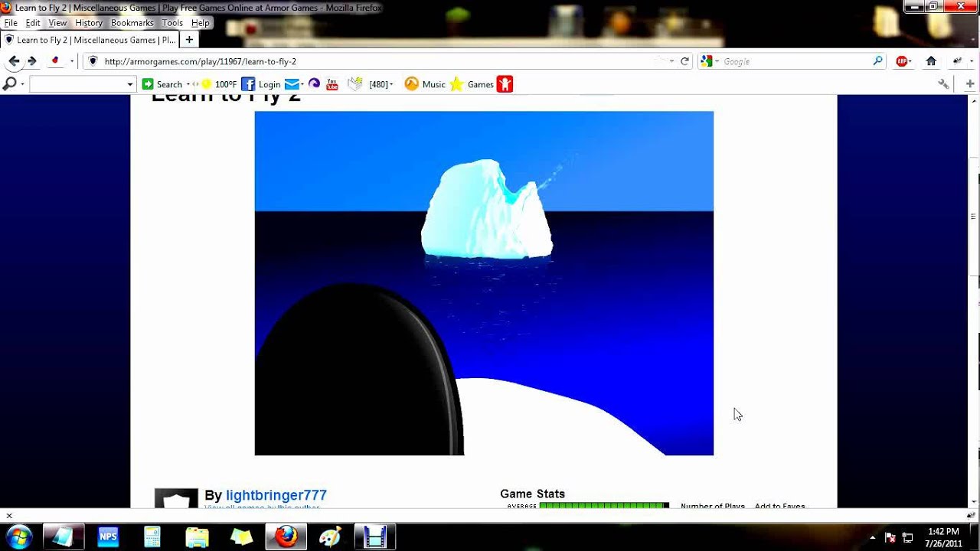Click the average rating green bar
The height and width of the screenshot is (551, 980).
tap(604, 505)
